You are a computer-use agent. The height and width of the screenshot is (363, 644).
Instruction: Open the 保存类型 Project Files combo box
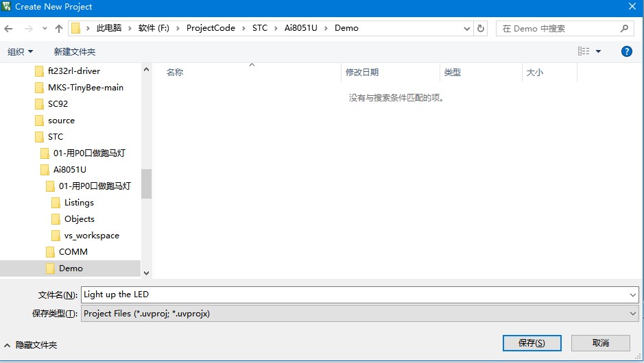pyautogui.click(x=360, y=314)
